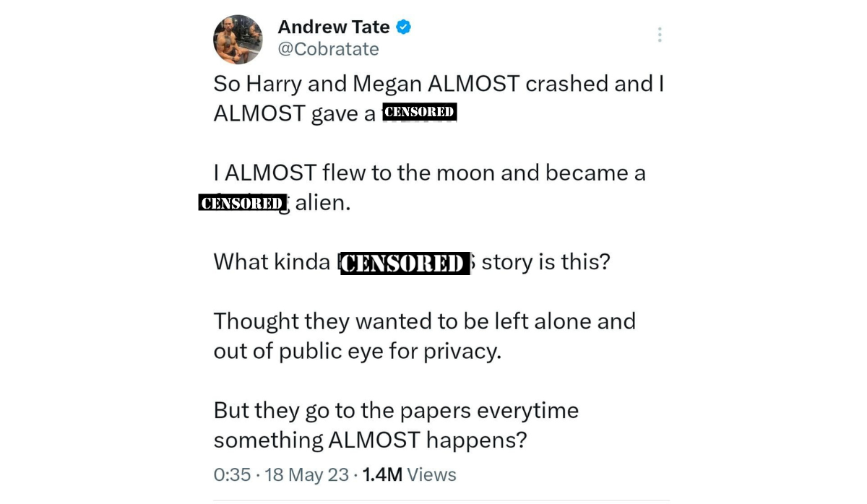The height and width of the screenshot is (504, 867).
Task: Click the "Thought they wanted to be left alone" line
Action: click(x=424, y=321)
